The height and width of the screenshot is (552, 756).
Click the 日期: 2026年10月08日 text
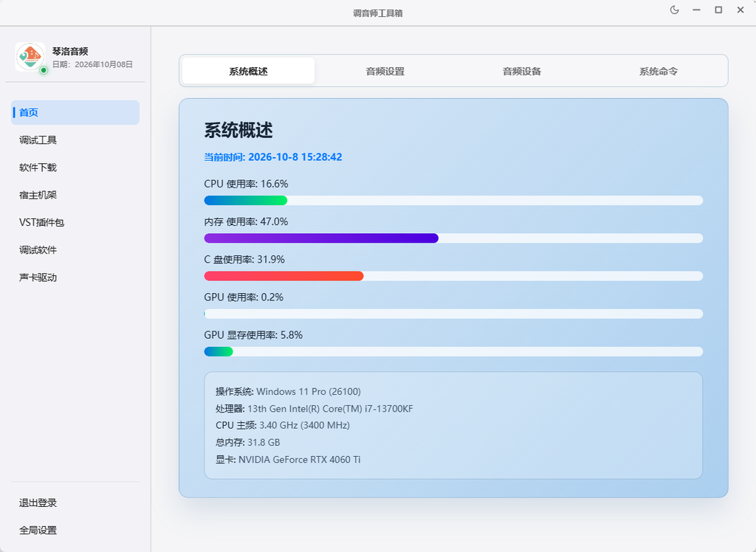point(92,64)
